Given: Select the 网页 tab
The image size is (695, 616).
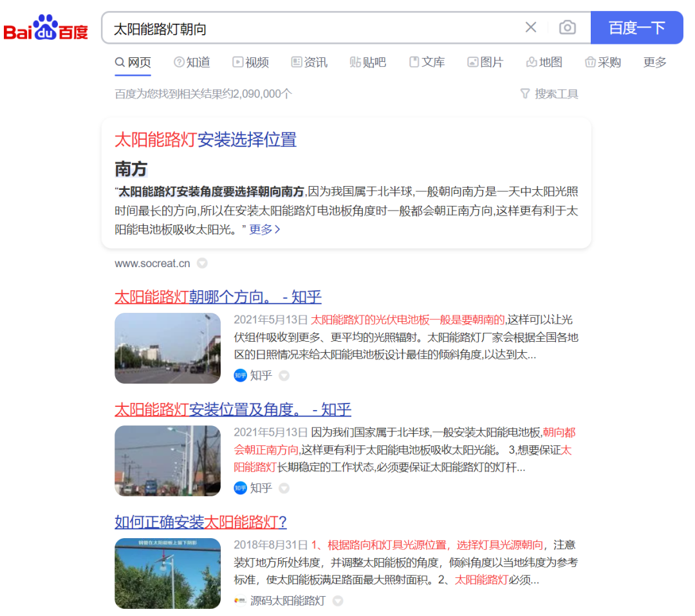Looking at the screenshot, I should pyautogui.click(x=133, y=62).
